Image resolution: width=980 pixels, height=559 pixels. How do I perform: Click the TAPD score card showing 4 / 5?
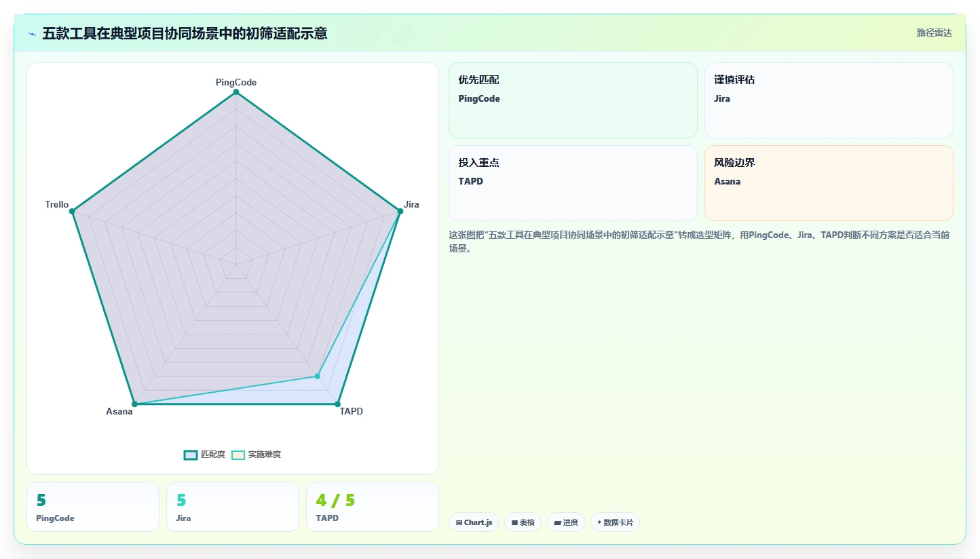point(373,507)
